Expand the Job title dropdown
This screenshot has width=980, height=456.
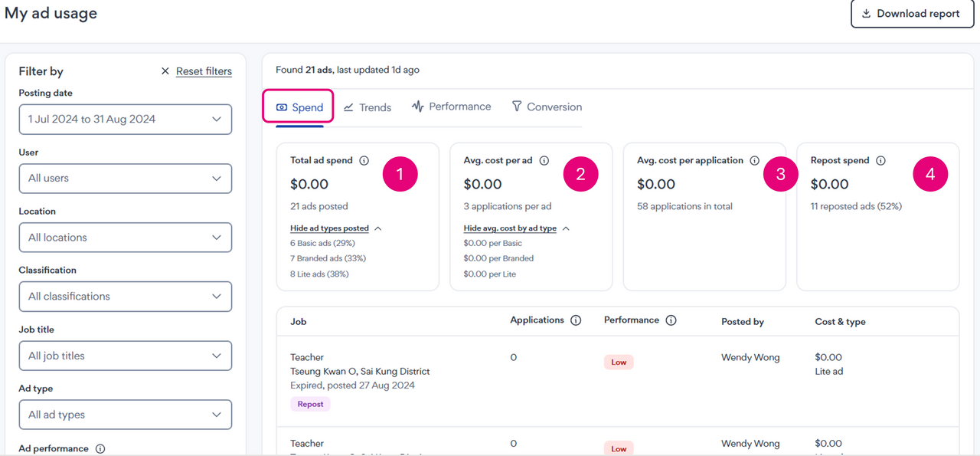pyautogui.click(x=125, y=356)
